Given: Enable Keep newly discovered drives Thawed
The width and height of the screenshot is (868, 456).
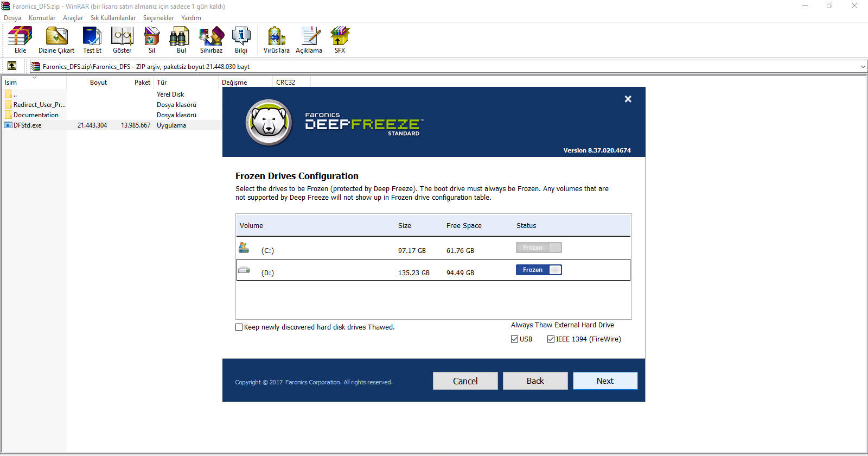Looking at the screenshot, I should [239, 327].
